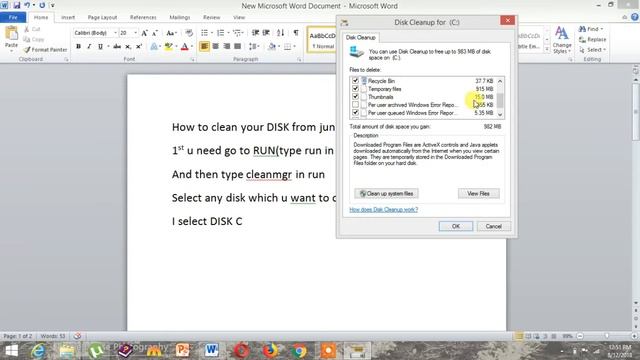Click the Windows Start button

11,351
